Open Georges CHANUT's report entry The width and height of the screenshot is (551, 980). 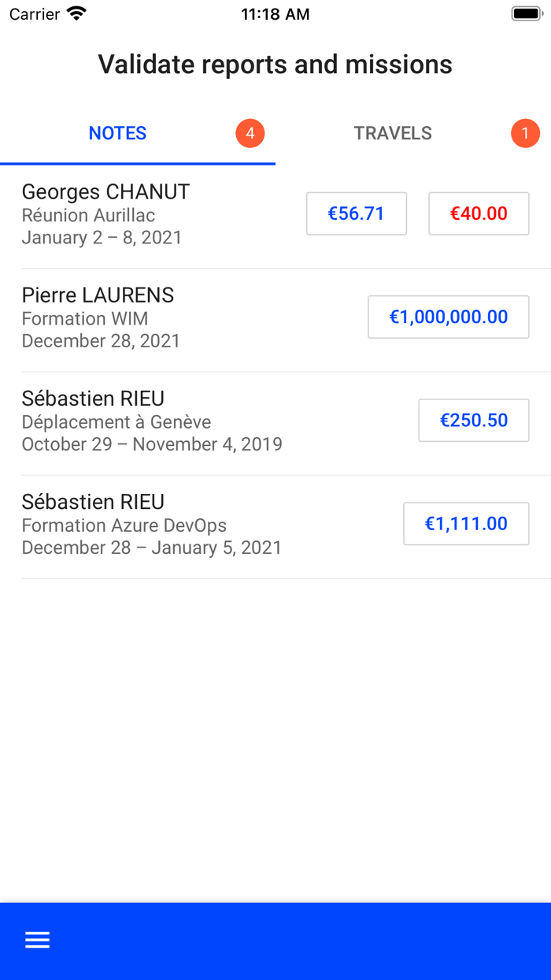275,214
